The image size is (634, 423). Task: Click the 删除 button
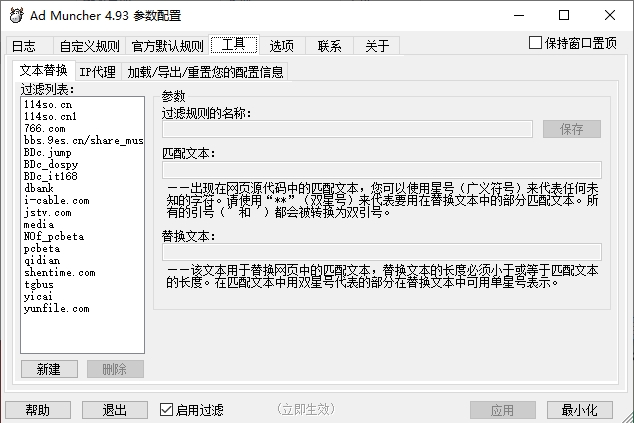click(x=115, y=369)
